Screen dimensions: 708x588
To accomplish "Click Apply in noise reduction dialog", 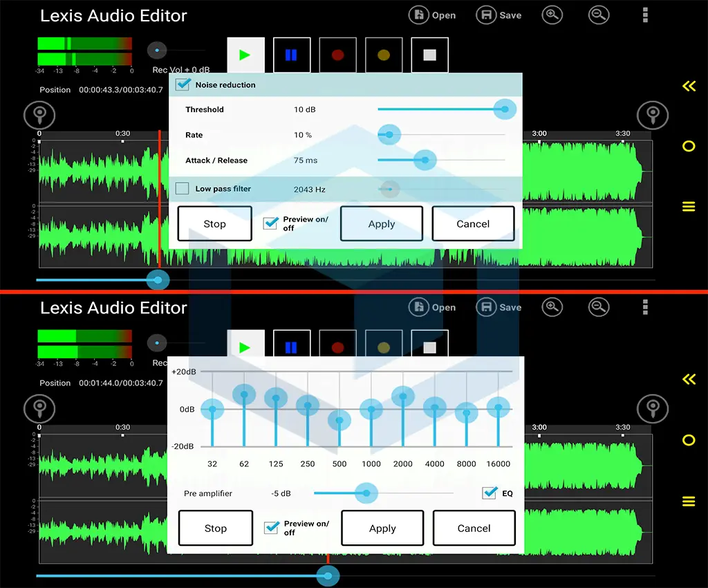I will 382,223.
